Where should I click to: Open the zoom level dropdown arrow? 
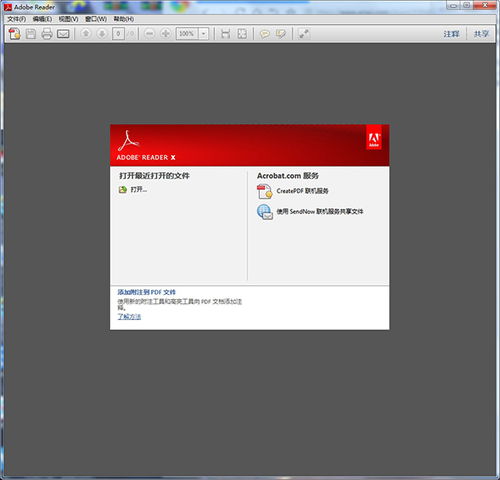click(204, 34)
